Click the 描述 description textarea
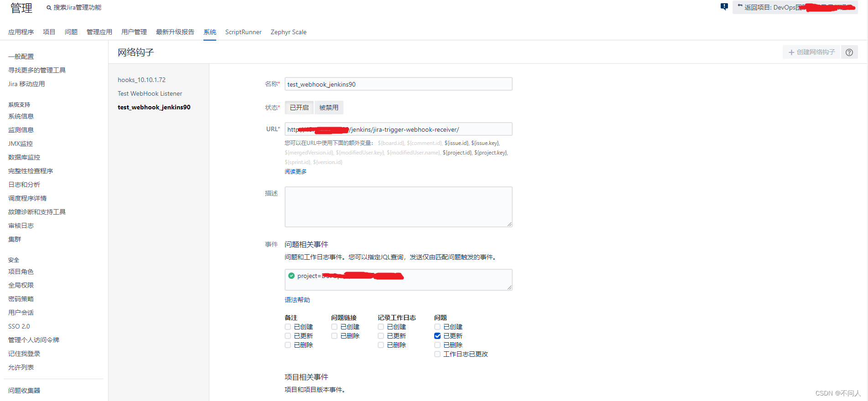 point(399,206)
